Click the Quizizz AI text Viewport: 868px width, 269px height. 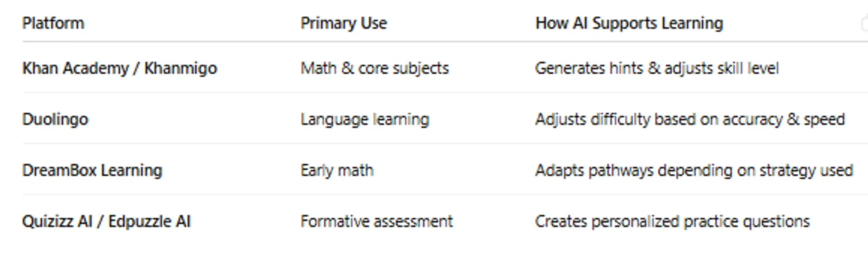pyautogui.click(x=57, y=221)
